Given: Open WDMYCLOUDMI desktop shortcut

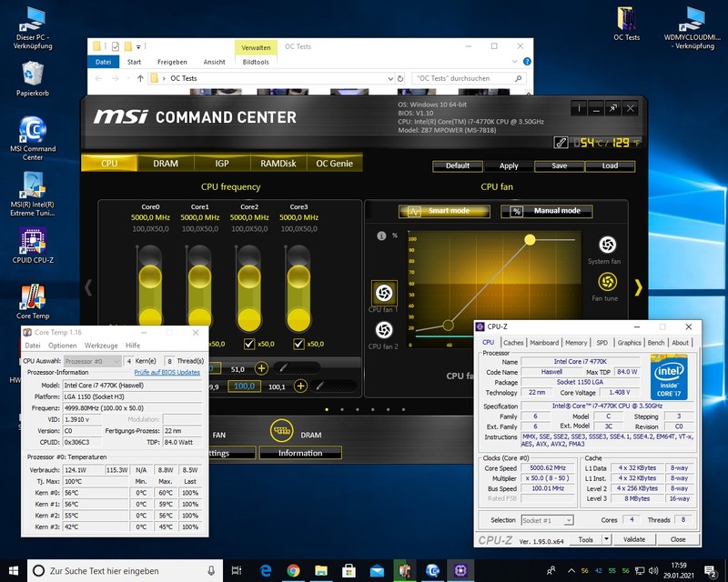Looking at the screenshot, I should [x=692, y=28].
